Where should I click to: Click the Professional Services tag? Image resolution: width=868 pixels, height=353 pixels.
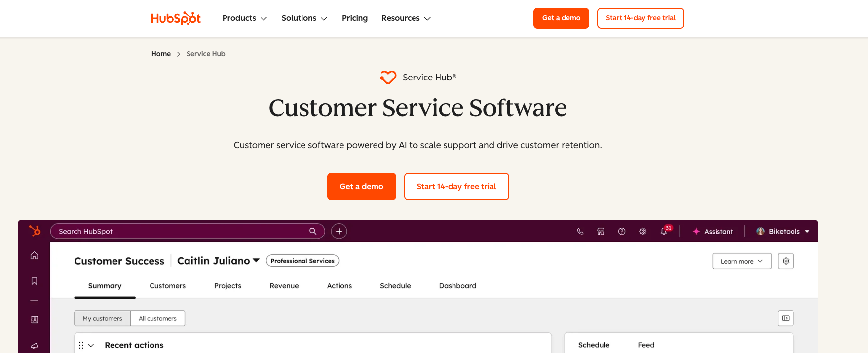pos(302,261)
